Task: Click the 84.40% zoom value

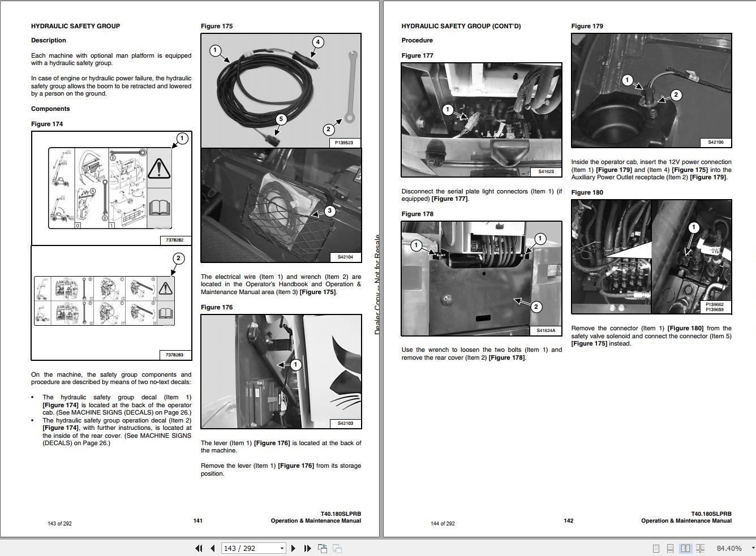Action: [x=729, y=548]
